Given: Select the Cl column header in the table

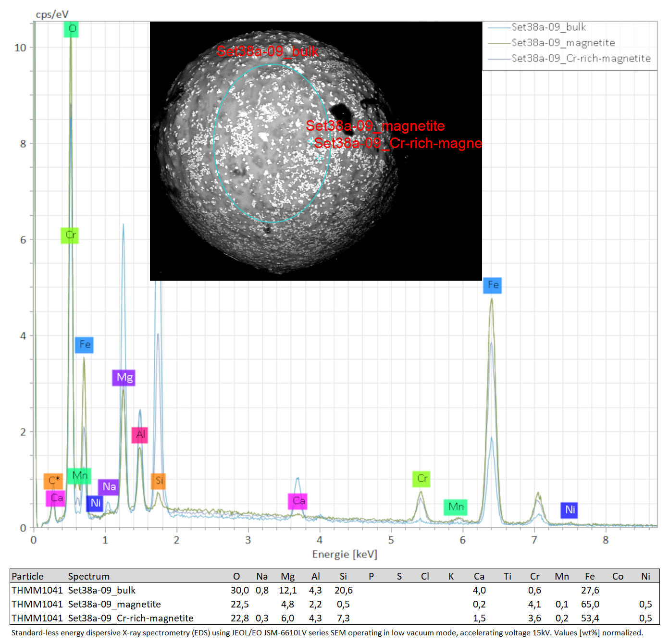Looking at the screenshot, I should pos(425,576).
